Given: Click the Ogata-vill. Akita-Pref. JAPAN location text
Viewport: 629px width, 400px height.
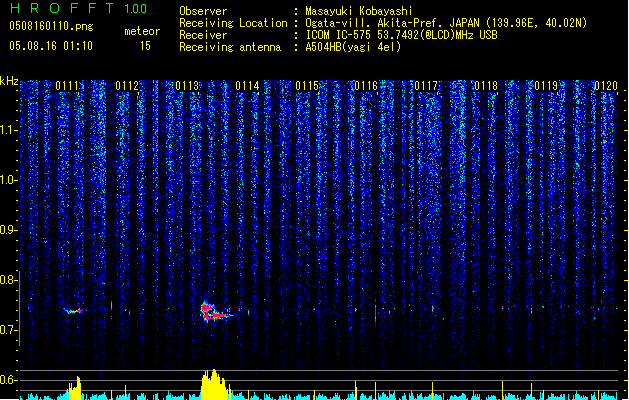Looking at the screenshot, I should [446, 23].
